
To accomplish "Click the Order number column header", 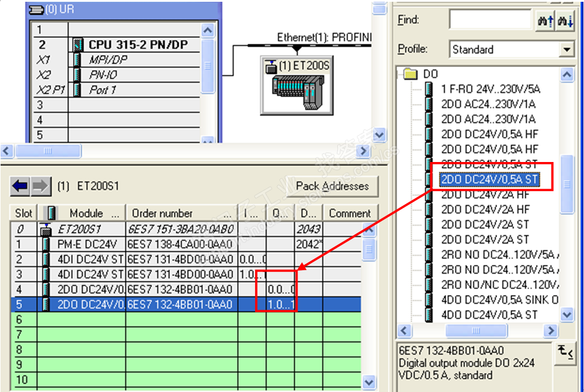I will tap(182, 213).
